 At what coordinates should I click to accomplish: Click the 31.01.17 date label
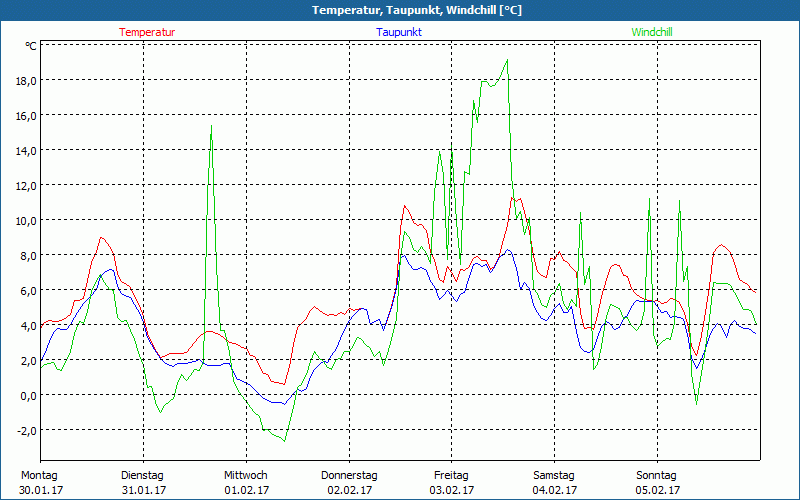point(144,490)
